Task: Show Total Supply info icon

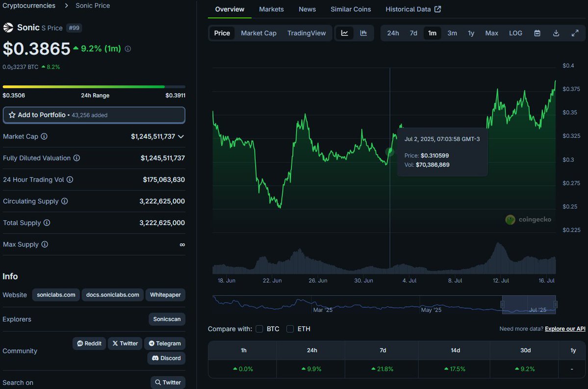Action: pyautogui.click(x=47, y=222)
